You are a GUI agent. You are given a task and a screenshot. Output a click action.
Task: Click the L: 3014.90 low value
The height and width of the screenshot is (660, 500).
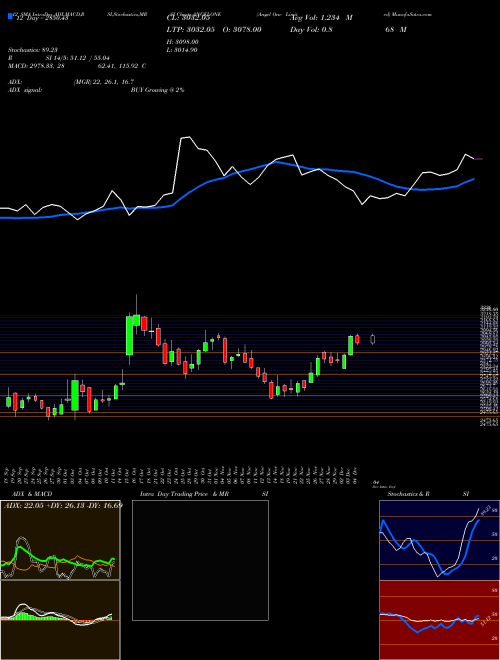click(183, 50)
